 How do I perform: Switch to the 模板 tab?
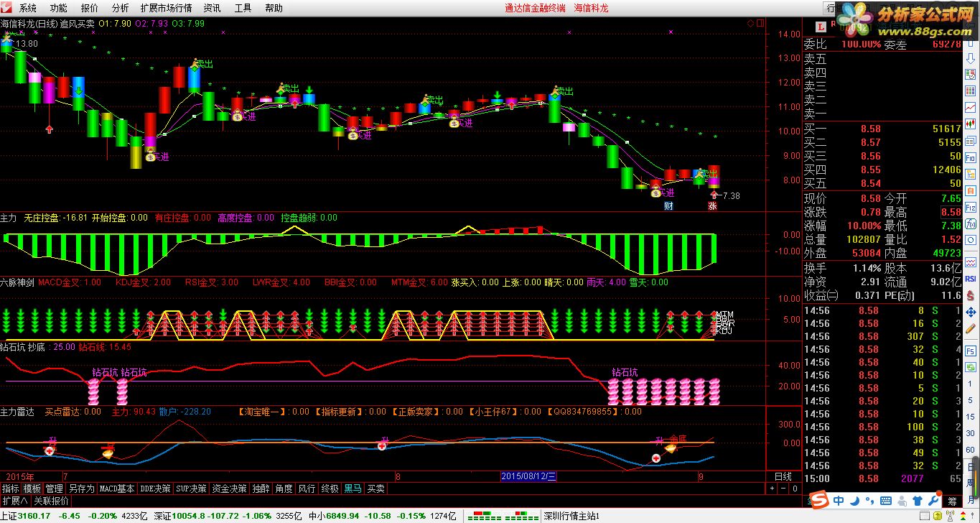click(32, 489)
